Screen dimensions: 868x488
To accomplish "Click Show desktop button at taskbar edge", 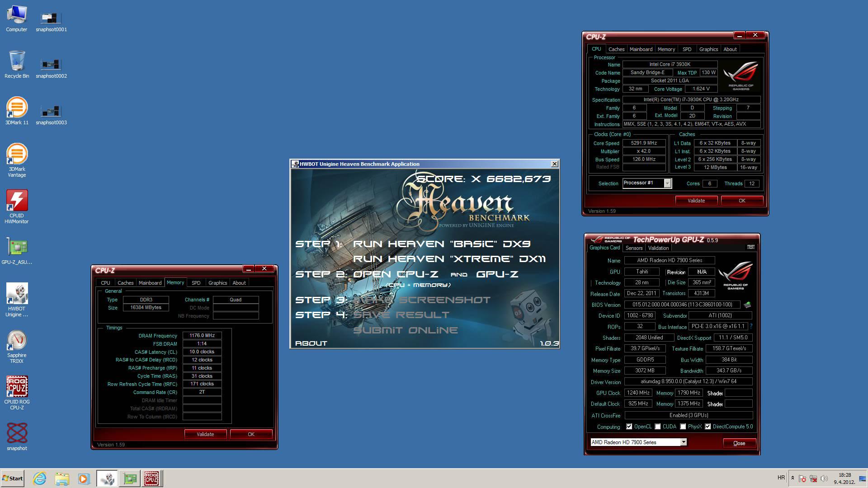I will [x=863, y=479].
